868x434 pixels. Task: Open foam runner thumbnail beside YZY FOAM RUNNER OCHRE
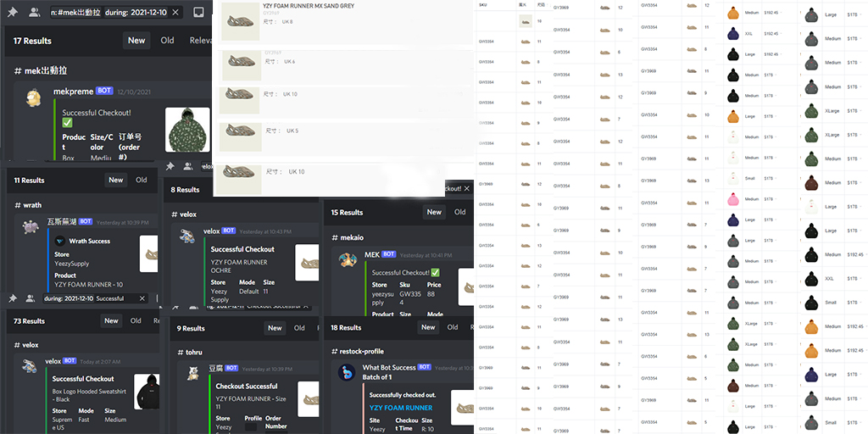(x=307, y=263)
